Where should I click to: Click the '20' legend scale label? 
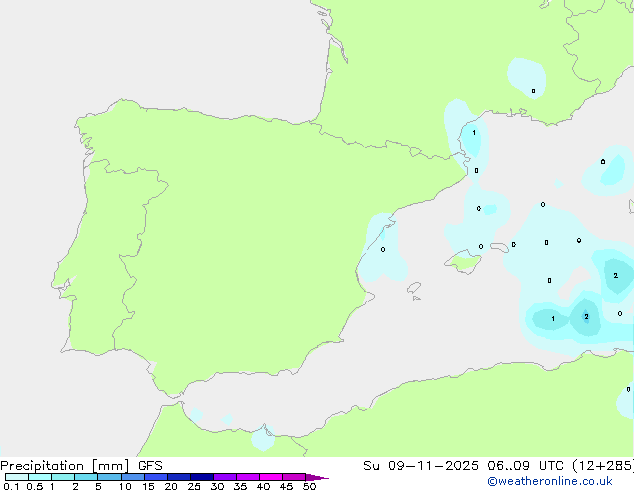(x=171, y=486)
